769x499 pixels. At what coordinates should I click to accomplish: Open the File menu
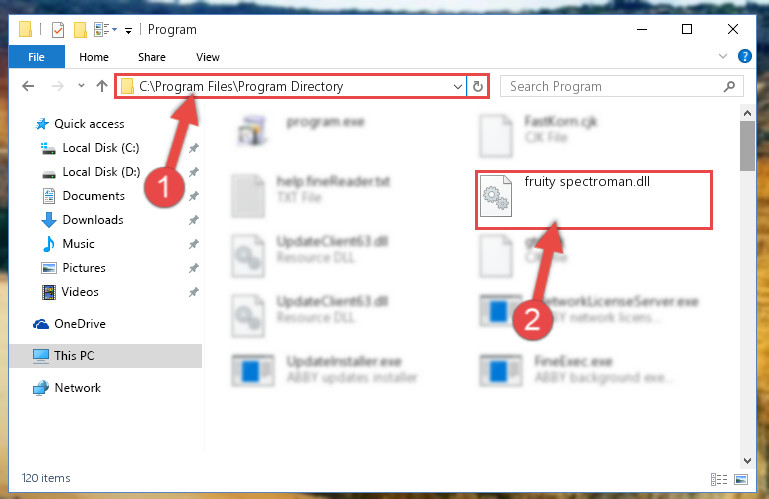(36, 57)
